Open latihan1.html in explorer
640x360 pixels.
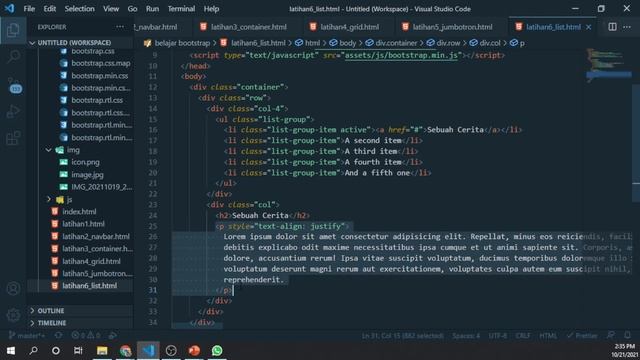point(83,224)
